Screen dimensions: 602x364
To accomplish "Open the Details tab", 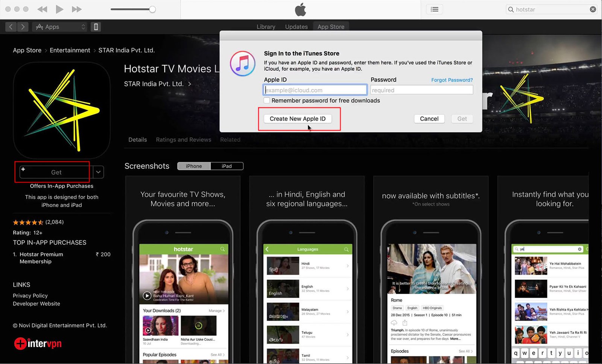I will (x=138, y=140).
